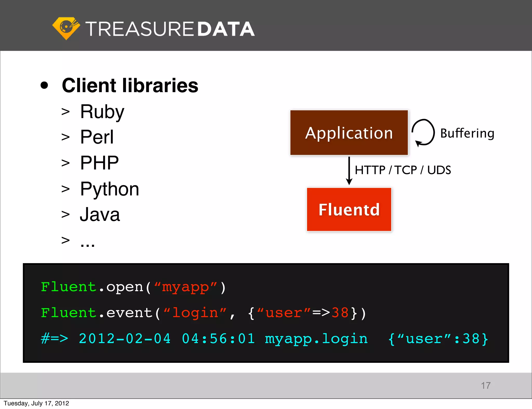The height and width of the screenshot is (409, 532).
Task: Click the Treasure Data diamond logo icon
Action: click(x=66, y=28)
